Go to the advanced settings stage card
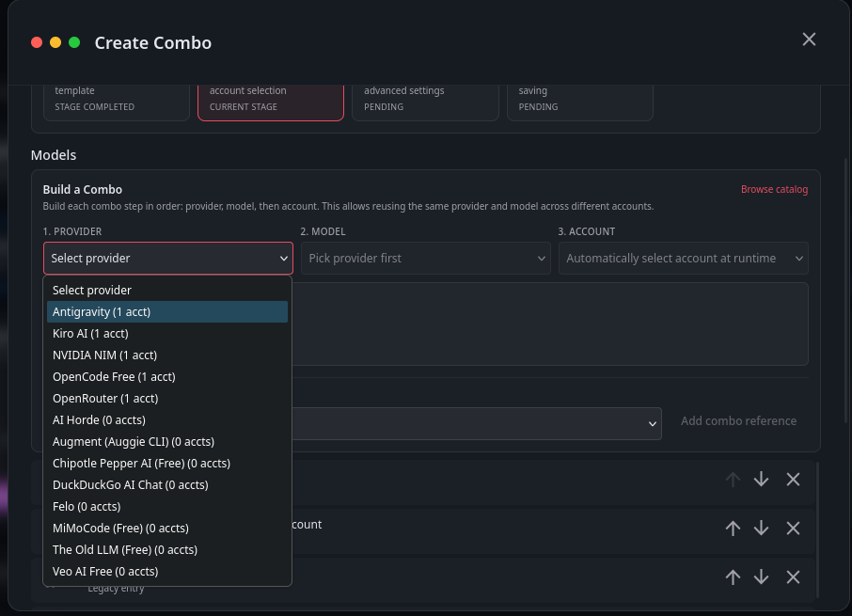Screen dimensions: 852x616 [x=425, y=103]
